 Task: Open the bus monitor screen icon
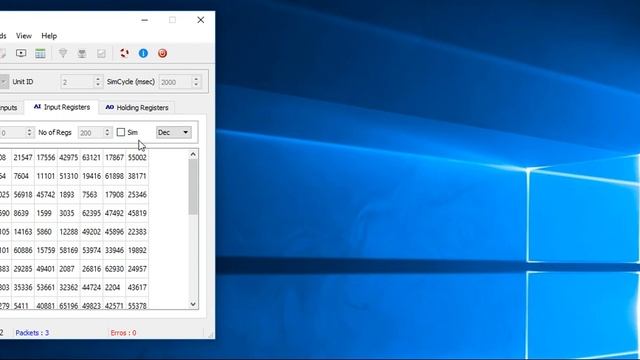(x=21, y=53)
